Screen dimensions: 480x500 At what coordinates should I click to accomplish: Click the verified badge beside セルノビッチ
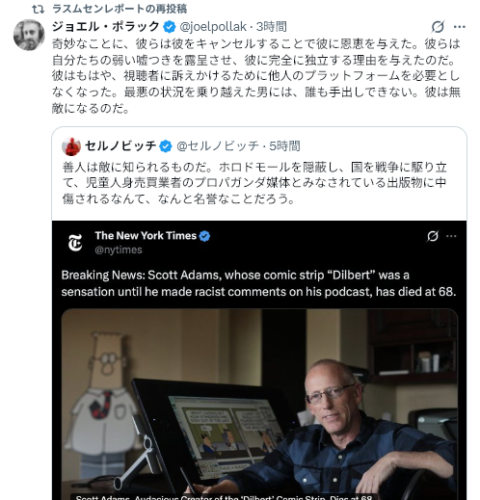point(166,146)
